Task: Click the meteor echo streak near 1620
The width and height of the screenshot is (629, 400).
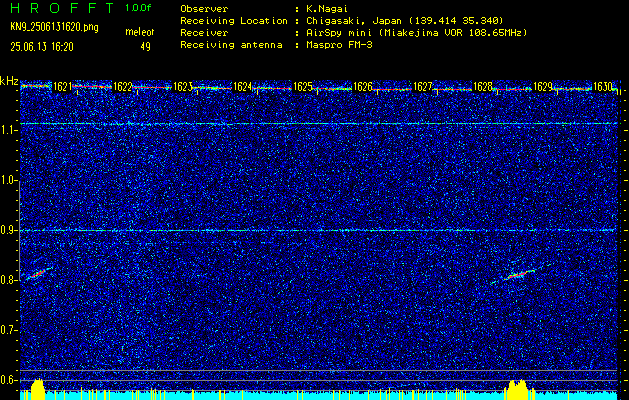Action: click(x=39, y=274)
